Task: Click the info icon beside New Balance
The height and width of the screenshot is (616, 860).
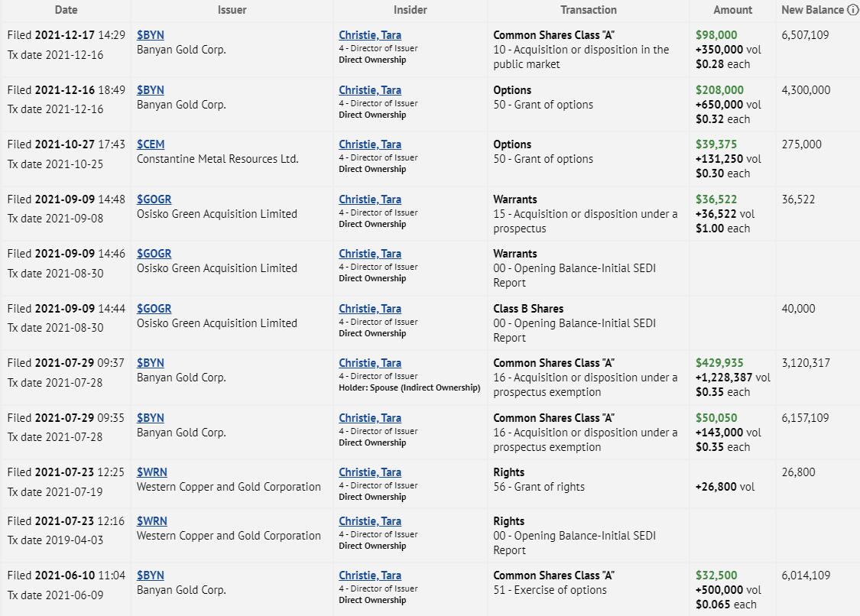Action: pyautogui.click(x=852, y=10)
